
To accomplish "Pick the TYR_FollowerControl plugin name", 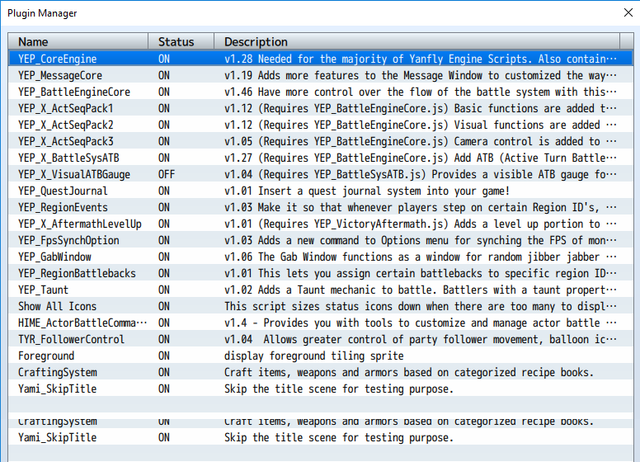I will pyautogui.click(x=71, y=340).
